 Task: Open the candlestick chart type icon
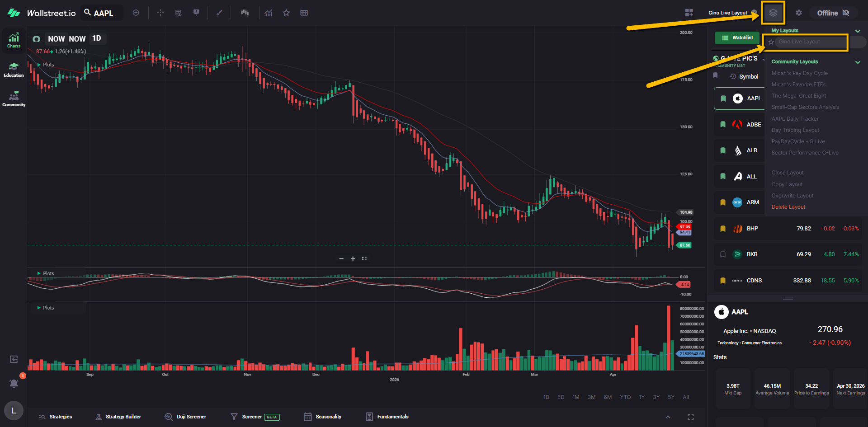[245, 13]
